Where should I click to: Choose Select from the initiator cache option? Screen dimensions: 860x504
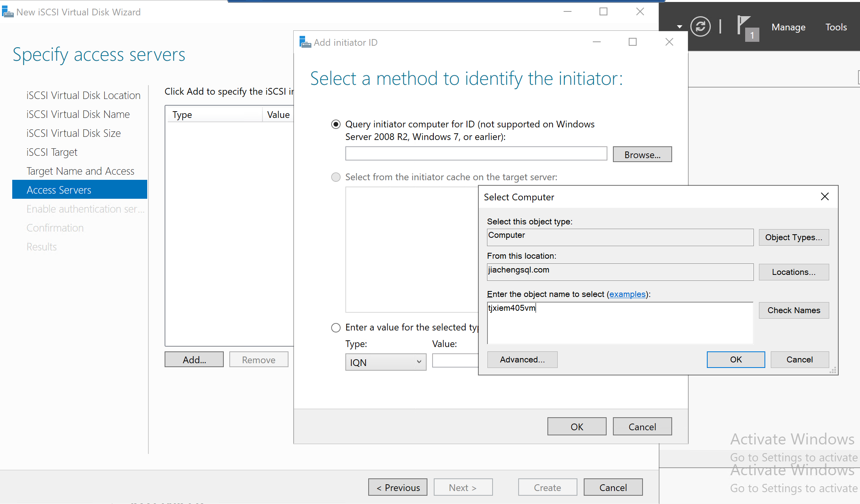click(x=336, y=177)
